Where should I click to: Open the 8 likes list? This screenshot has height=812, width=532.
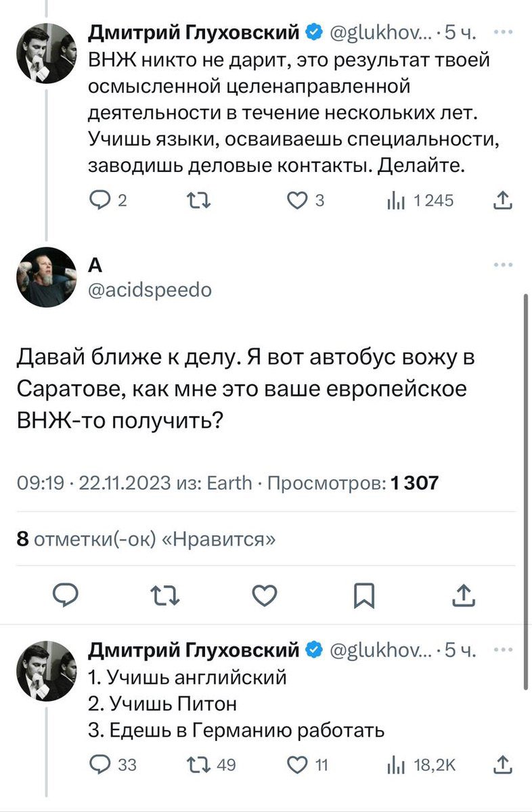(x=146, y=539)
